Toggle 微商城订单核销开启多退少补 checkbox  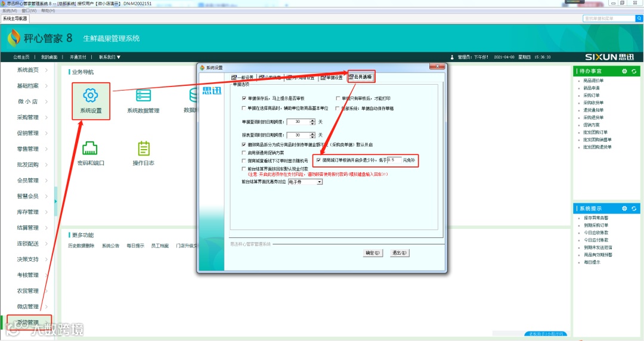point(318,160)
